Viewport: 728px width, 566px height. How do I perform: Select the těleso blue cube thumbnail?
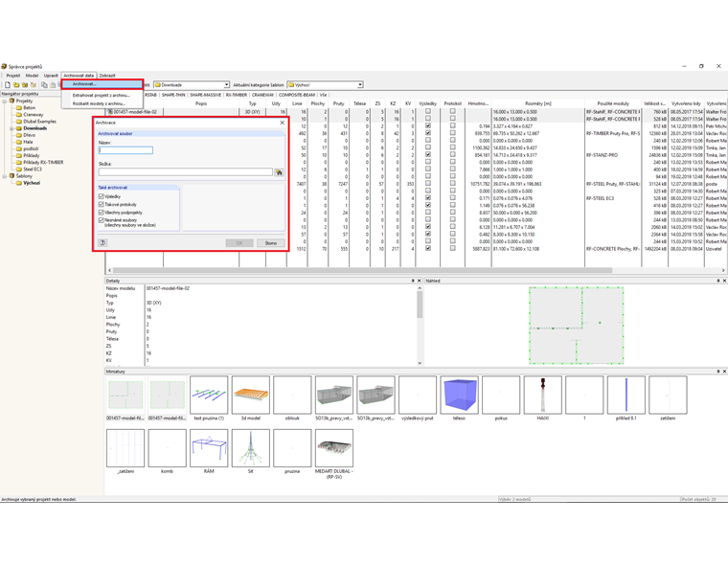459,396
